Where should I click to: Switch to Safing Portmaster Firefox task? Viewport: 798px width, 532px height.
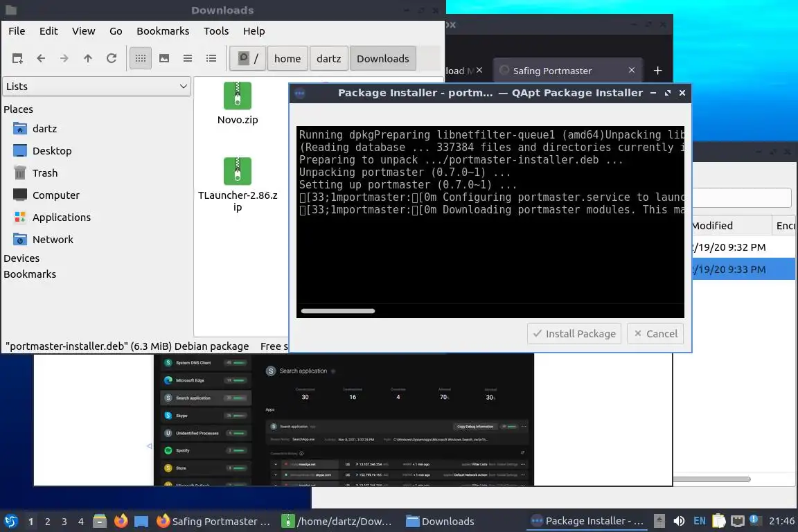pyautogui.click(x=214, y=522)
